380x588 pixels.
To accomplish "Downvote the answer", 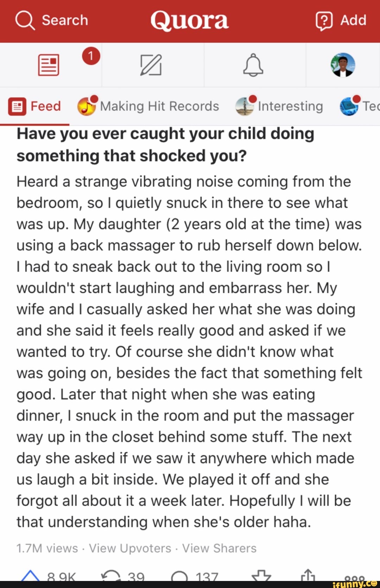I will point(261,576).
